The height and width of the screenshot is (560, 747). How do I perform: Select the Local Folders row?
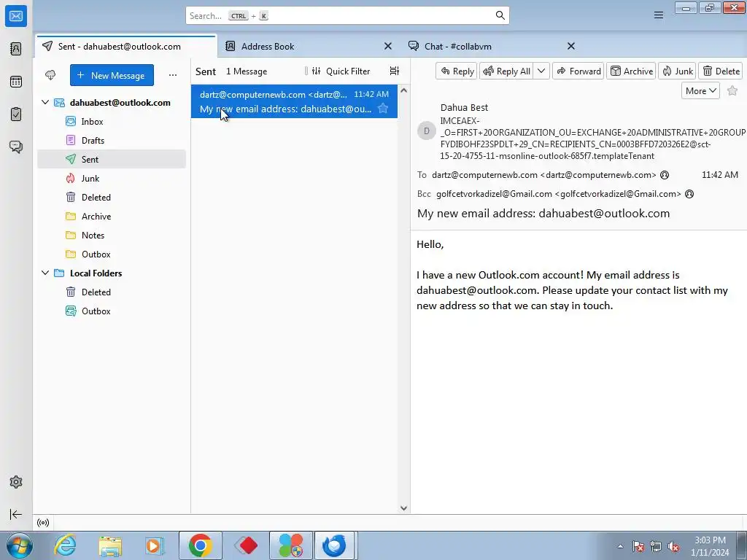[112, 273]
